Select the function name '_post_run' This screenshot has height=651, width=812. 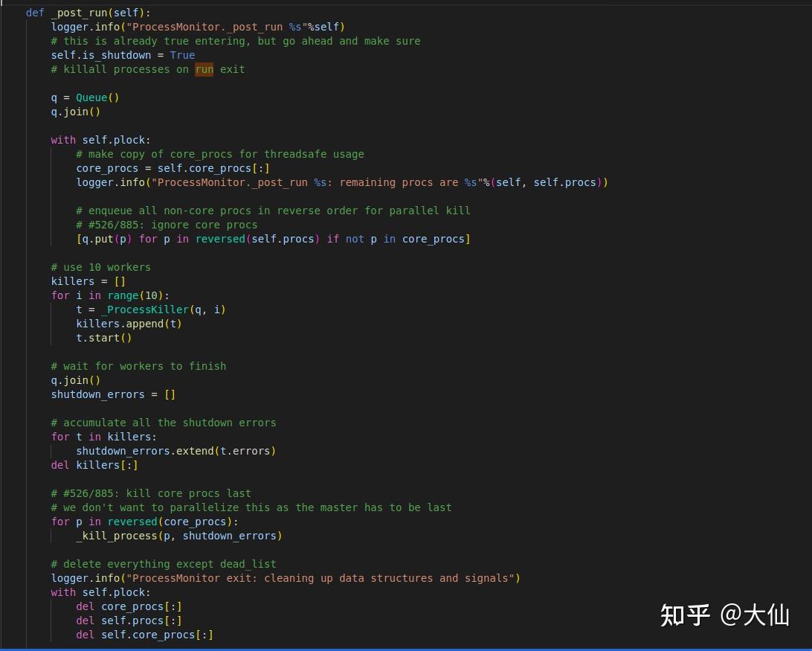[80, 13]
